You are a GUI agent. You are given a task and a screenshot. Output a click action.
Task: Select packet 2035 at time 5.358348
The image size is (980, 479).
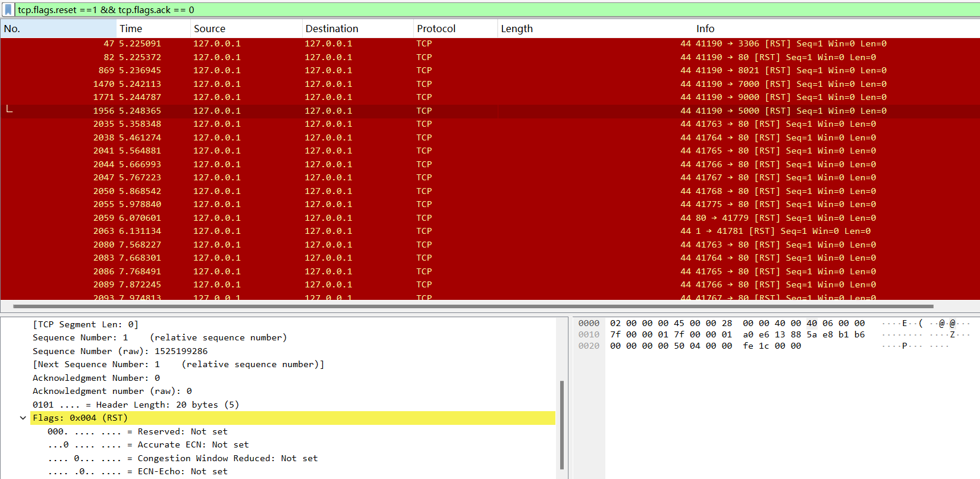490,124
